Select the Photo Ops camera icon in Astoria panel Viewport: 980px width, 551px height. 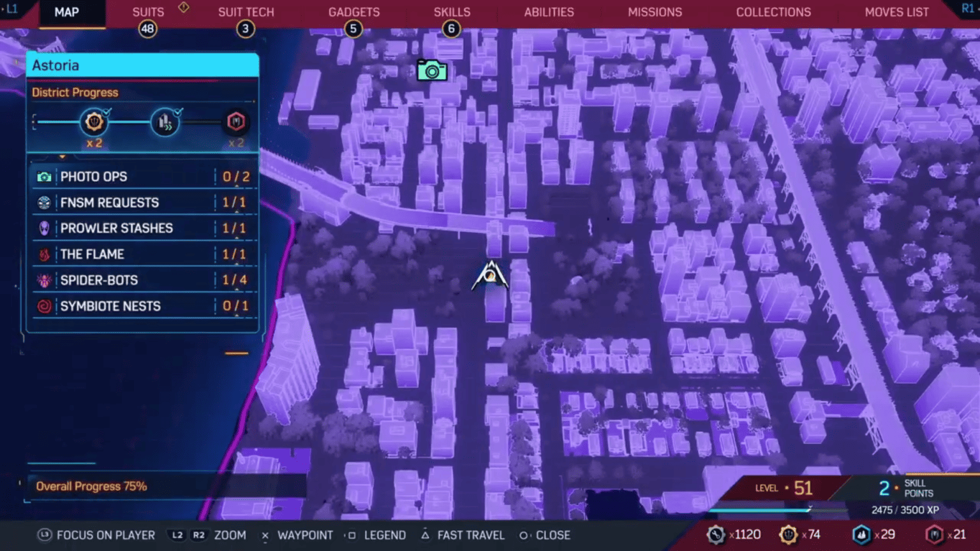(43, 177)
